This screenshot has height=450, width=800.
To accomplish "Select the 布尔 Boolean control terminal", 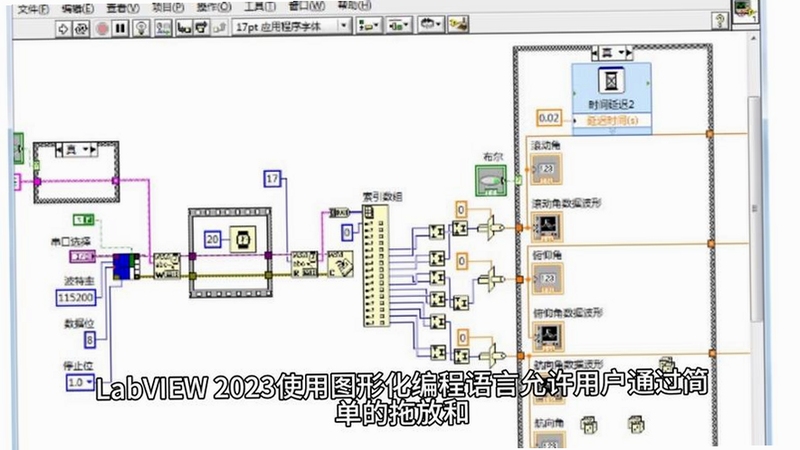I will [491, 181].
